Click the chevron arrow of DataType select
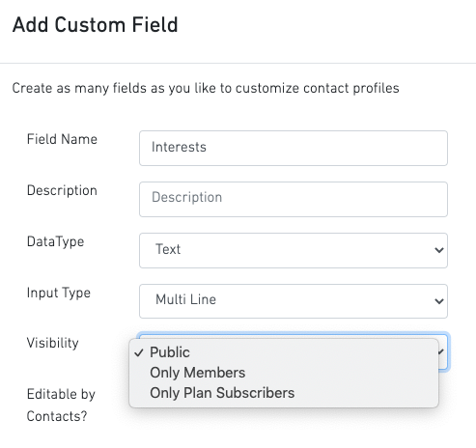The height and width of the screenshot is (448, 476). coord(439,250)
